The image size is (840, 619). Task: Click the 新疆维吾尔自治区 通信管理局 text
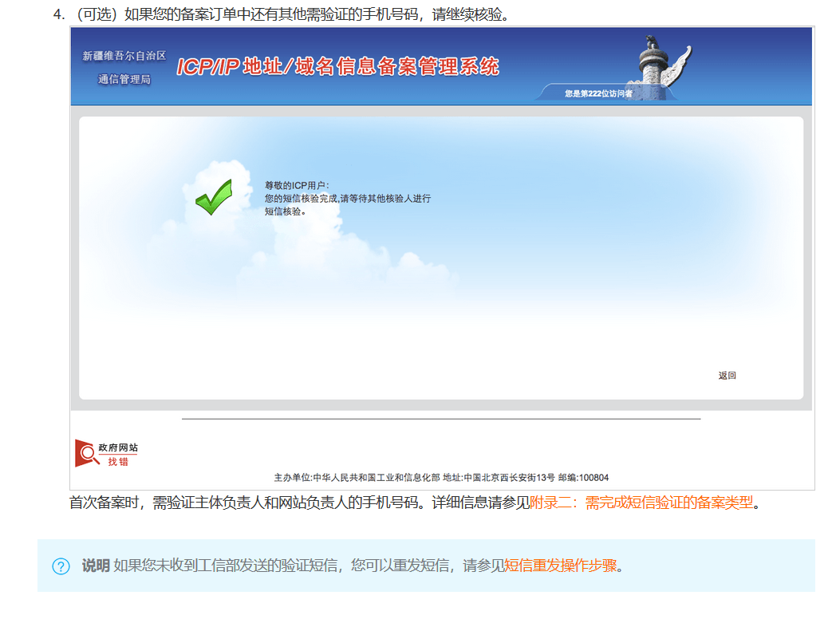tap(124, 68)
